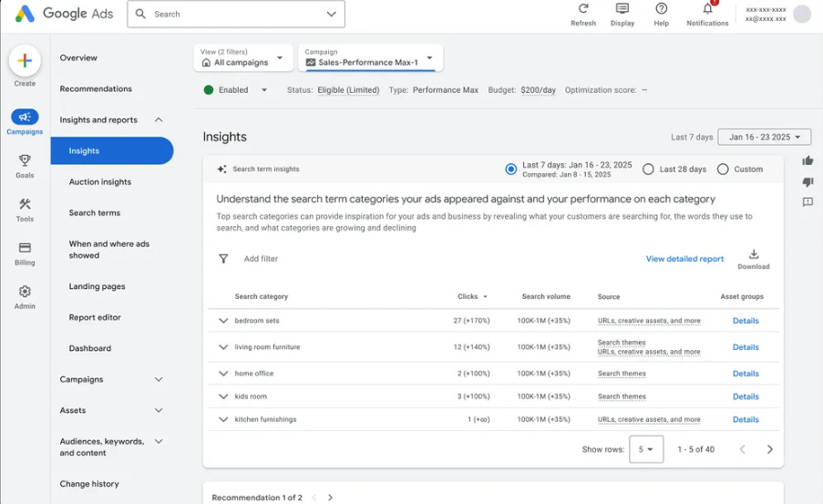This screenshot has width=823, height=504.
Task: Open Notifications bell icon
Action: coord(707,9)
